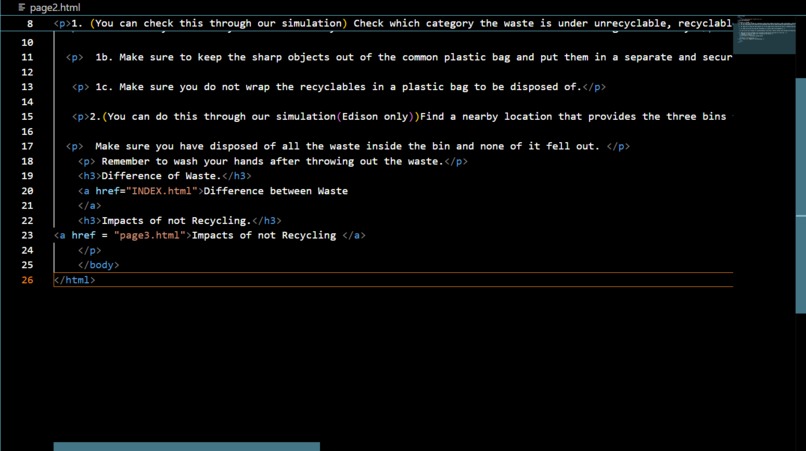Click heading text "Impacts of not Recycling." on line 22
This screenshot has width=806, height=451.
176,221
